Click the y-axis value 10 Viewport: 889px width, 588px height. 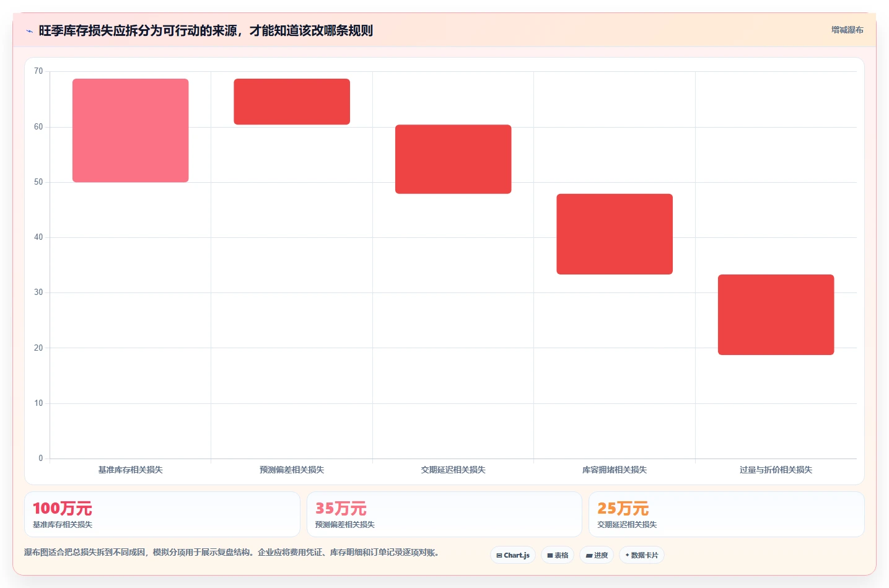pos(38,403)
